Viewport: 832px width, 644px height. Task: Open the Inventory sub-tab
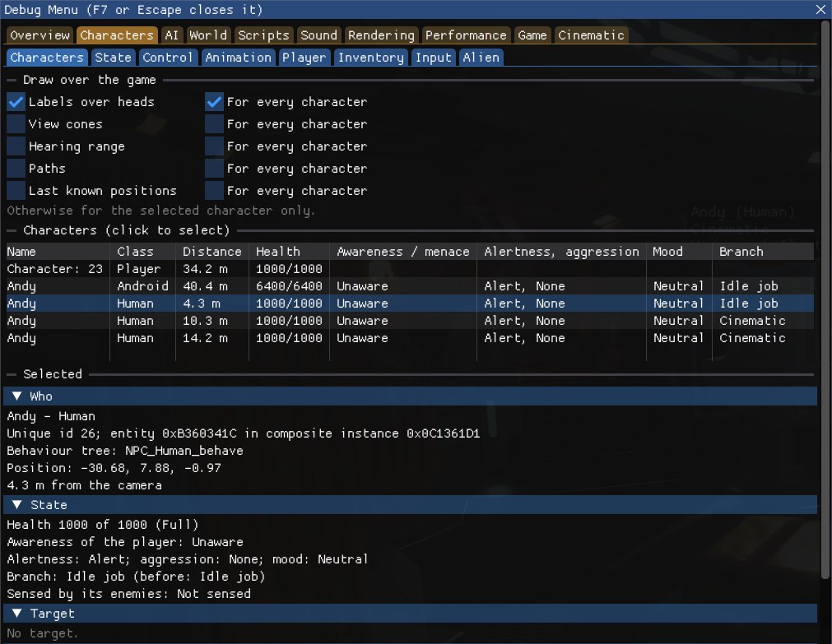pos(370,58)
